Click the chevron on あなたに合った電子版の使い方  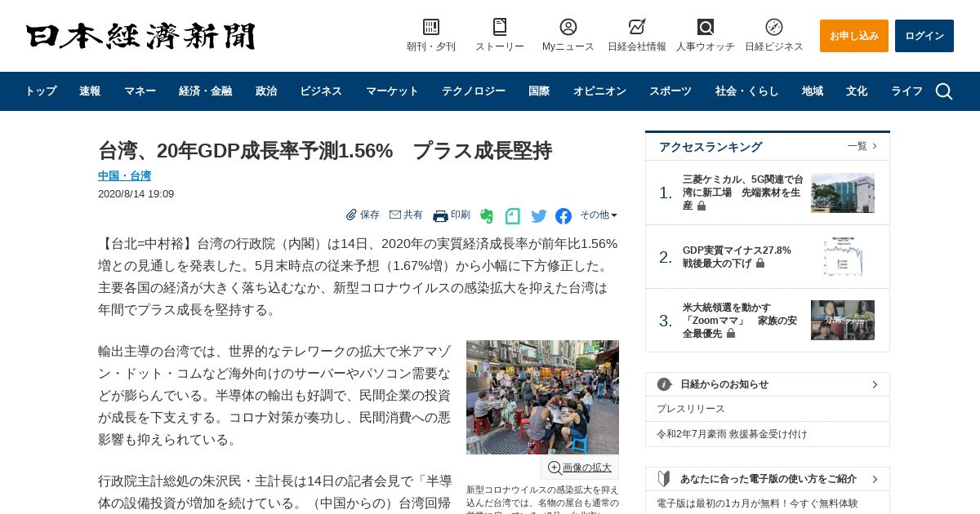coord(875,479)
